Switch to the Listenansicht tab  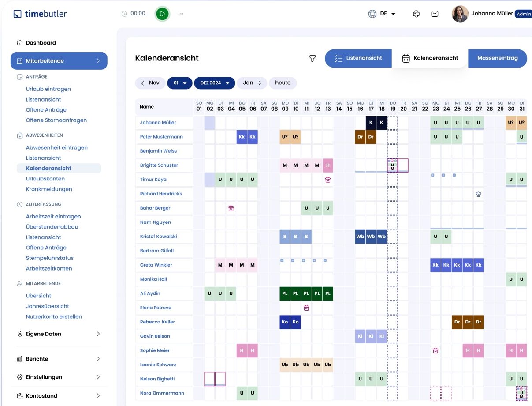[358, 58]
